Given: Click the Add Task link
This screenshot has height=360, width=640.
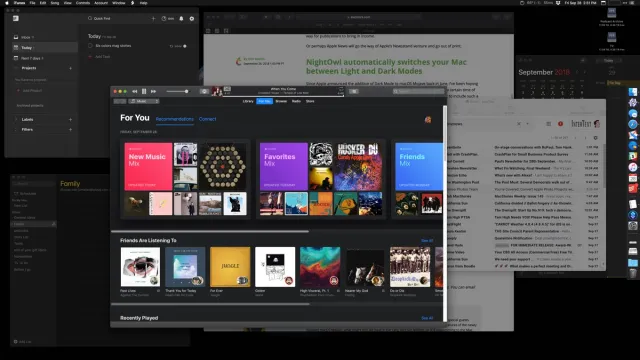Looking at the screenshot, I should 102,57.
